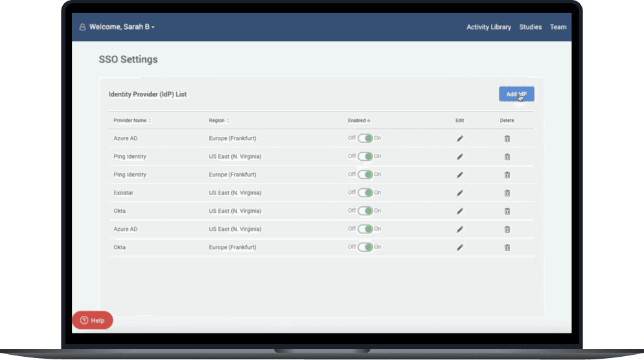
Task: Click the trash icon for Exostar
Action: (x=507, y=193)
